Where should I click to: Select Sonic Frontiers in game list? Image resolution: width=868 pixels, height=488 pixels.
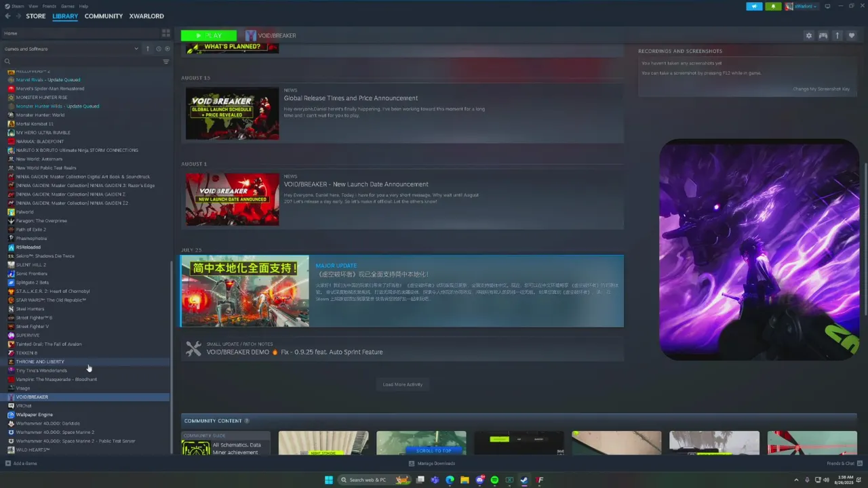pyautogui.click(x=31, y=274)
